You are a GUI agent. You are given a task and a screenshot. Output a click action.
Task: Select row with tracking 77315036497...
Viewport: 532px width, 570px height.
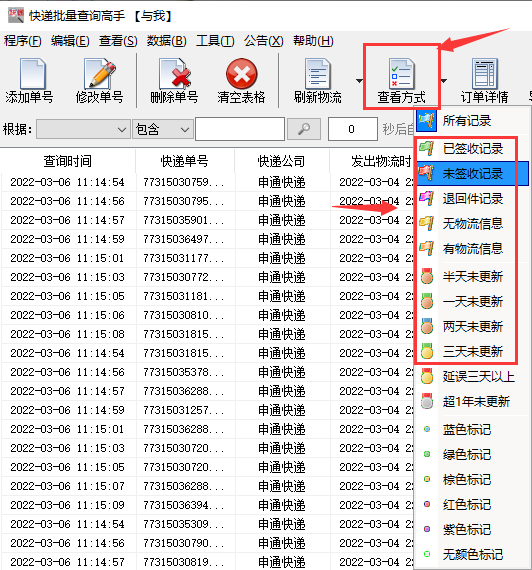[x=207, y=239]
